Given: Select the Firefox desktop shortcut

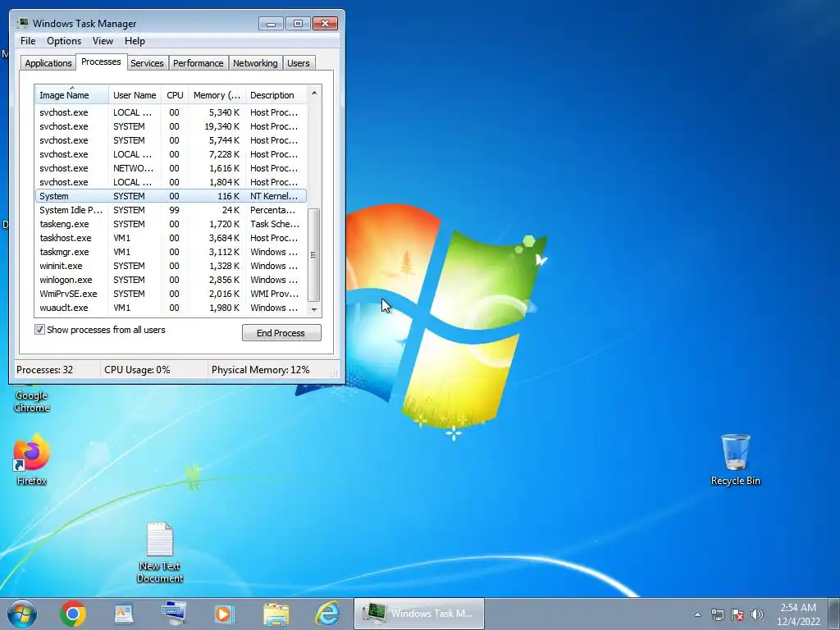Looking at the screenshot, I should [32, 459].
